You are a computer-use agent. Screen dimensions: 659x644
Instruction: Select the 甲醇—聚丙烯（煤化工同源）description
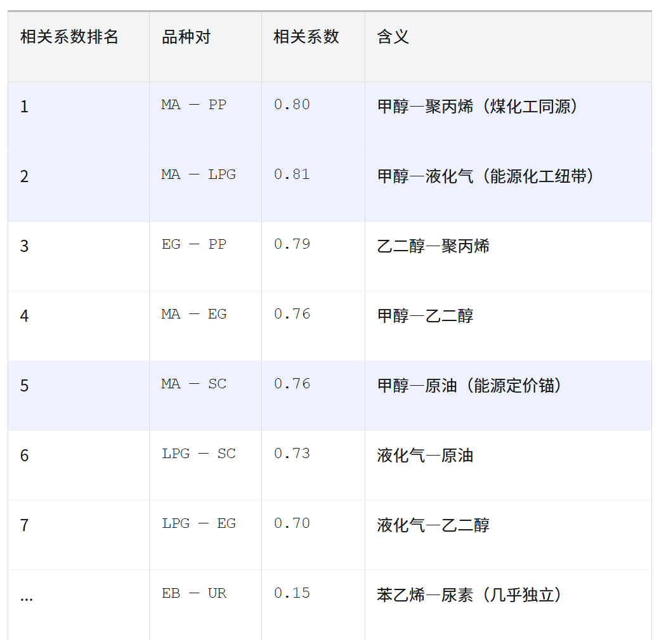pyautogui.click(x=478, y=106)
